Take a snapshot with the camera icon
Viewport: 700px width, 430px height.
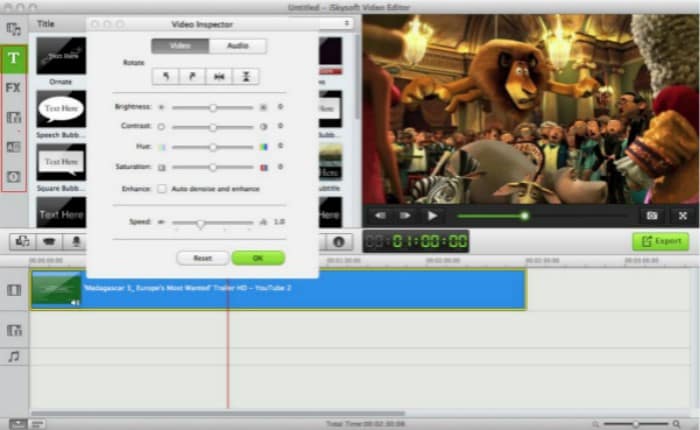[x=652, y=216]
